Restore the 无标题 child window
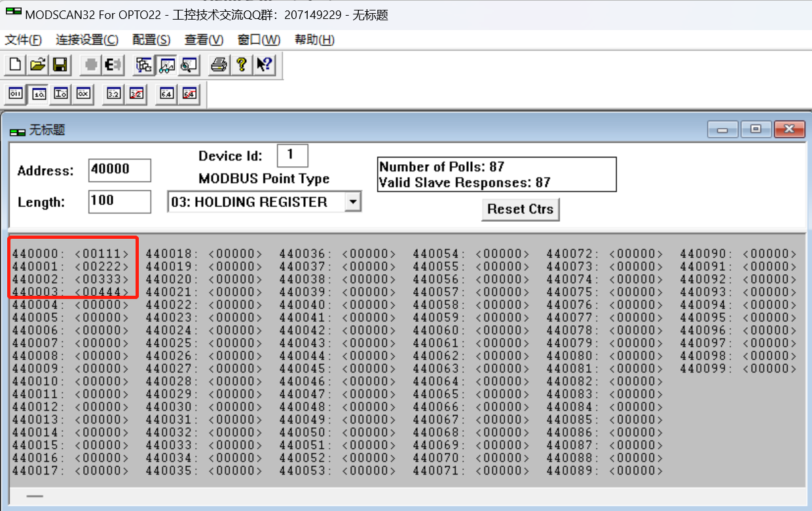Screen dimensions: 812x511 pyautogui.click(x=756, y=130)
